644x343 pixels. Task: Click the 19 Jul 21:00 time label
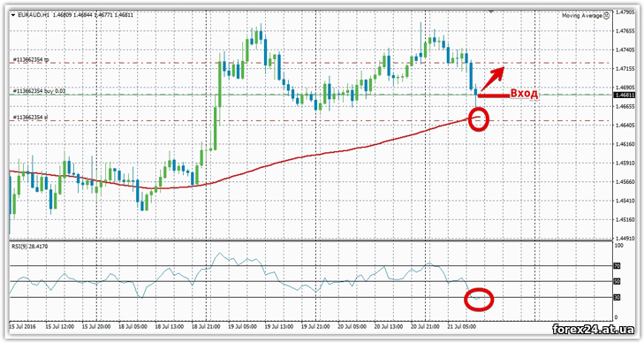[x=316, y=326]
